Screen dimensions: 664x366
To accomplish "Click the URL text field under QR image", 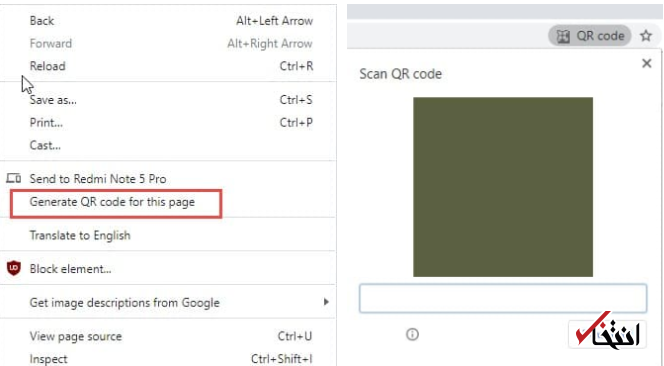I will coord(503,299).
